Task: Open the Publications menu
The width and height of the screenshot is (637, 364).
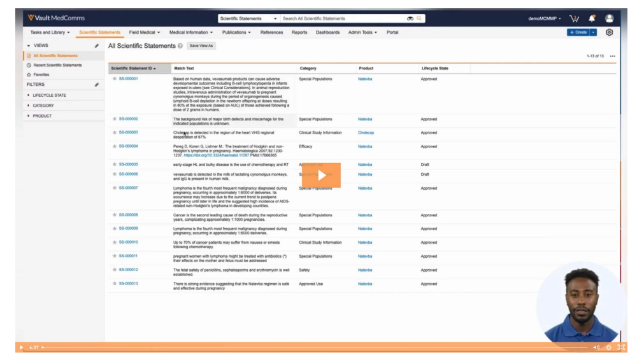Action: (236, 32)
